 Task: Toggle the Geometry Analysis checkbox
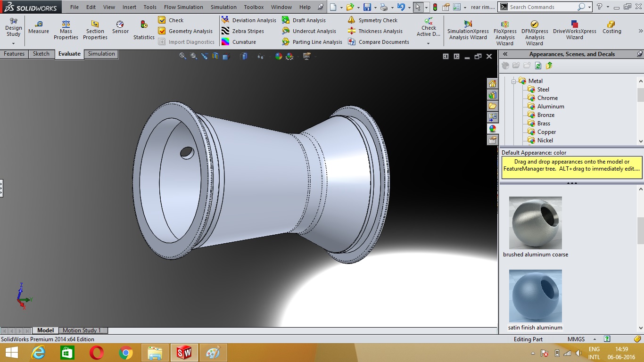(162, 31)
